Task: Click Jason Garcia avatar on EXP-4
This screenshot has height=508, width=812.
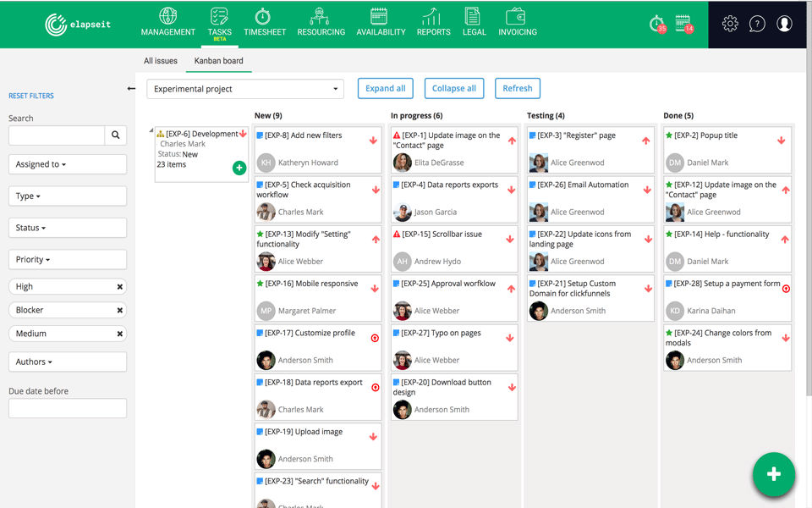Action: tap(403, 212)
